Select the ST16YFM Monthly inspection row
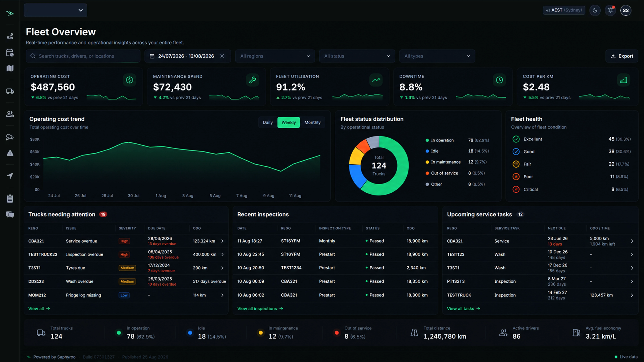 (335, 241)
